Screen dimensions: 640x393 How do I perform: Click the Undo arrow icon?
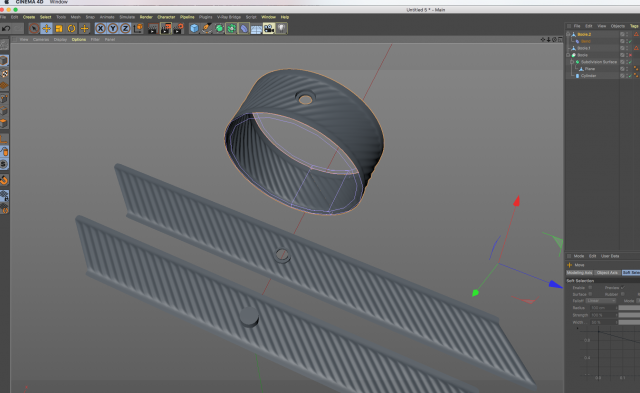pyautogui.click(x=6, y=28)
